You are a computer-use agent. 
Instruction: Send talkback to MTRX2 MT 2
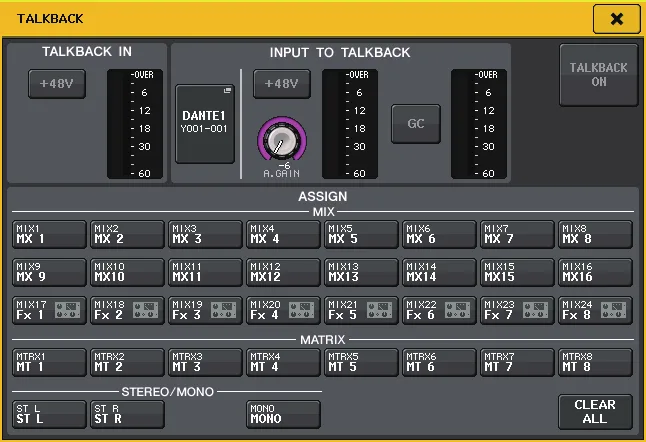pyautogui.click(x=127, y=362)
